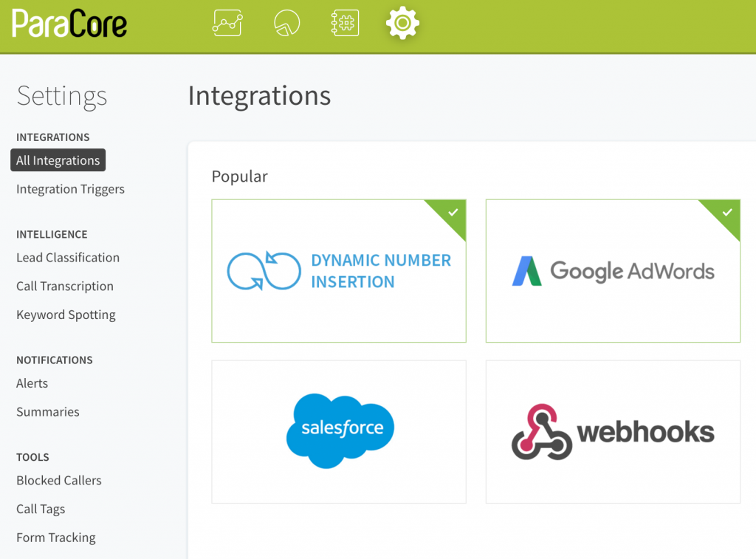The image size is (756, 559).
Task: Open the pie chart reports icon
Action: 287,23
